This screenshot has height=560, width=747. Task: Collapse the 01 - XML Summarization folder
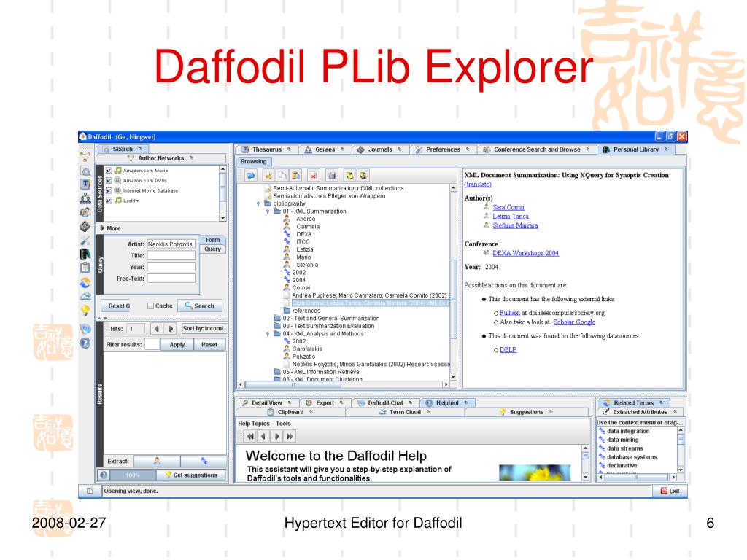coord(268,211)
